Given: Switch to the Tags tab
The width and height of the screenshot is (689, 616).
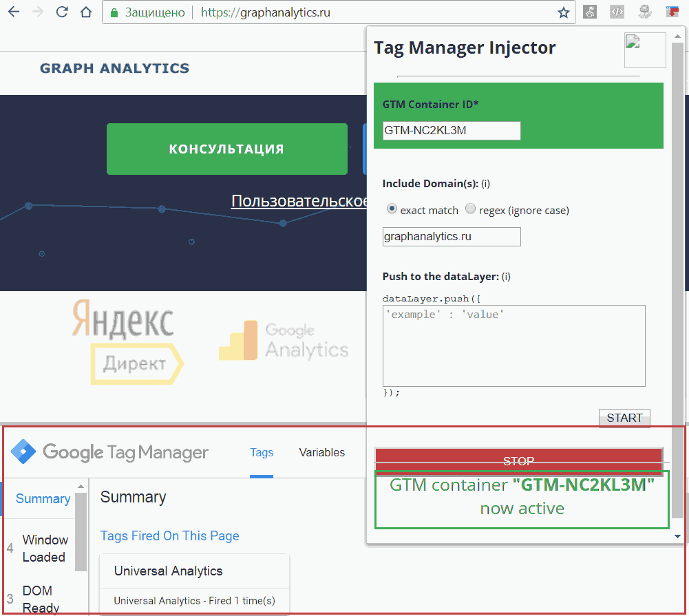Looking at the screenshot, I should [x=262, y=453].
